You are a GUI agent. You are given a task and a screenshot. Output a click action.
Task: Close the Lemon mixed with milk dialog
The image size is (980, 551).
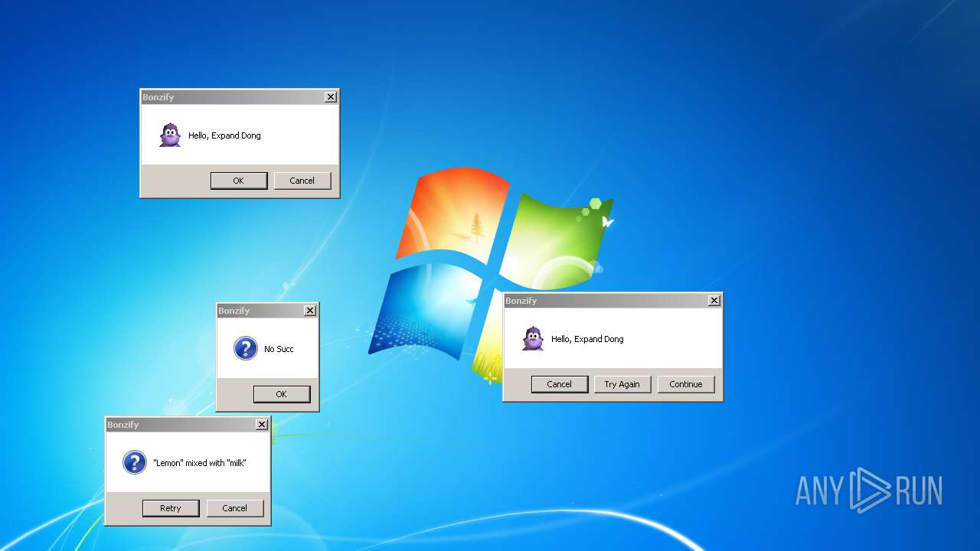pos(262,425)
